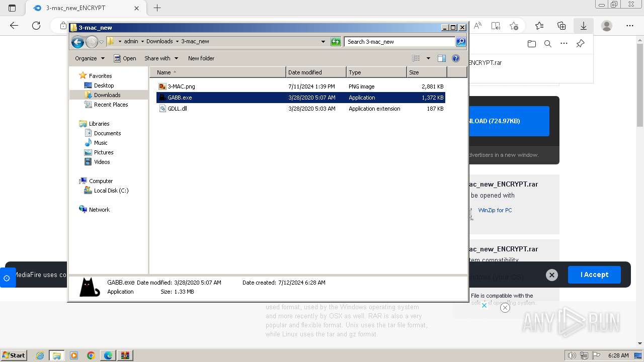This screenshot has height=362, width=644.
Task: Click the address bar refresh button
Action: (336, 42)
